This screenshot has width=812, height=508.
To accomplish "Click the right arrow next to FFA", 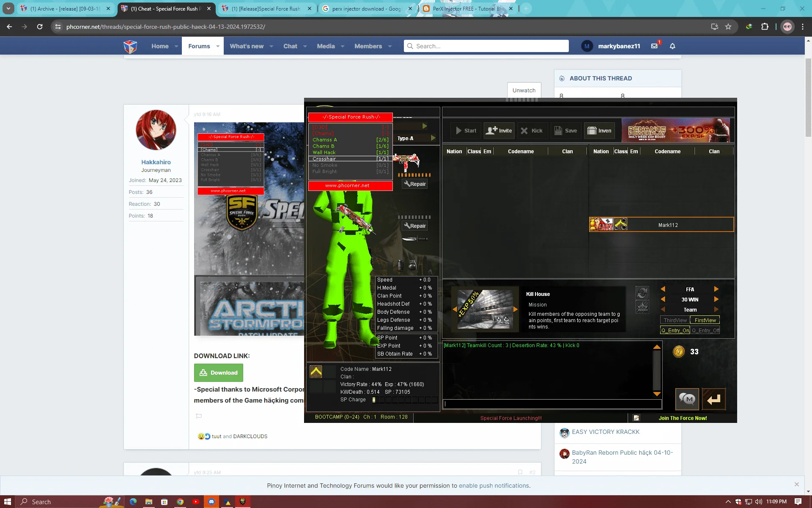I will click(716, 289).
